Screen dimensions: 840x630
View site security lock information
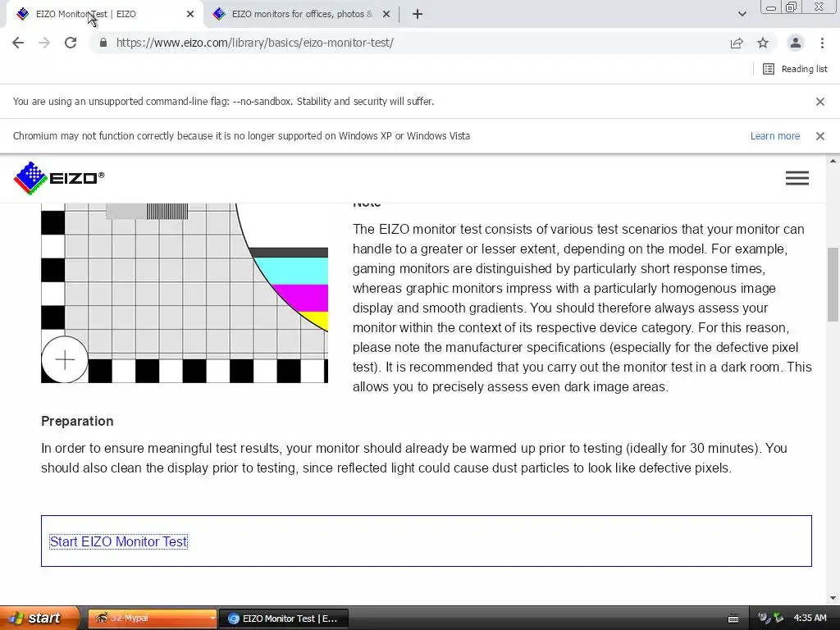point(103,43)
